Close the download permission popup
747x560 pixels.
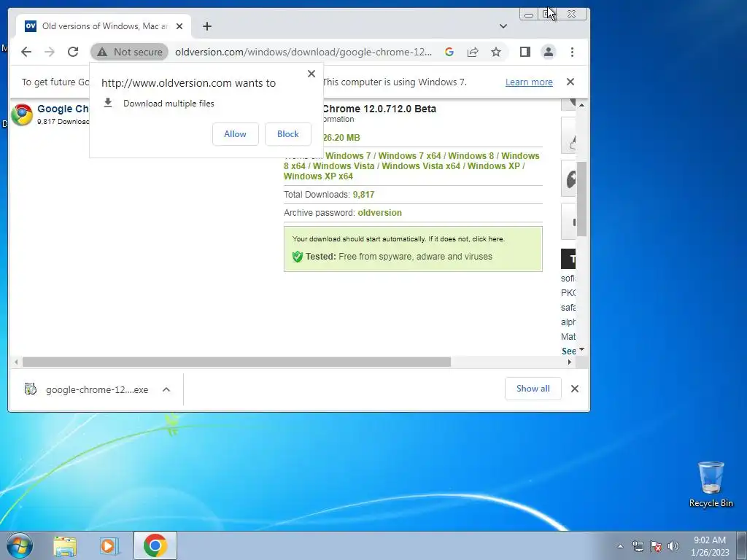[x=311, y=74]
